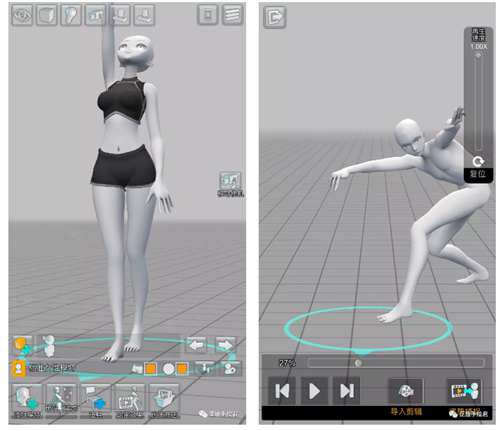The height and width of the screenshot is (431, 500).
Task: Click the right arrow redo button
Action: click(x=225, y=345)
